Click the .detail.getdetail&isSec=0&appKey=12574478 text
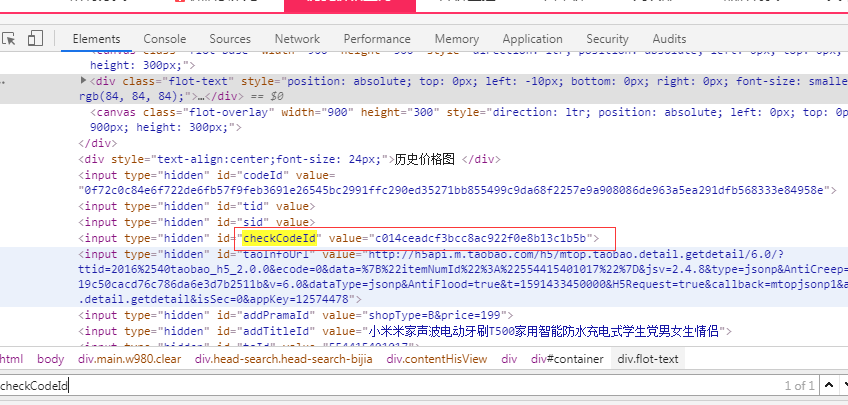The width and height of the screenshot is (848, 405). tap(216, 299)
